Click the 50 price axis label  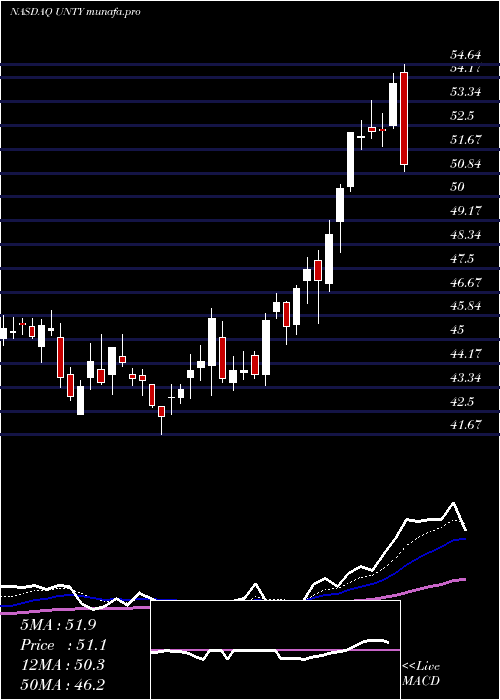458,187
